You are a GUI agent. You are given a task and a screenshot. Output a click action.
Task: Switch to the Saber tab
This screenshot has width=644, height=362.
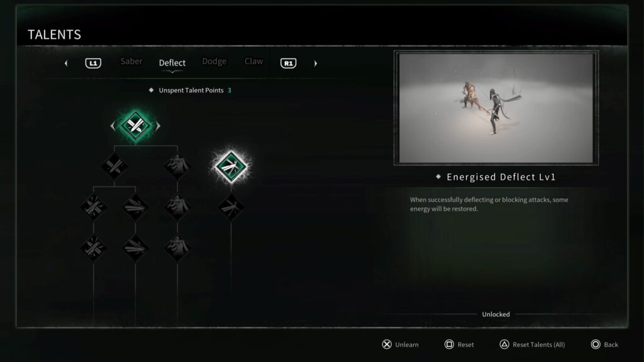[131, 61]
